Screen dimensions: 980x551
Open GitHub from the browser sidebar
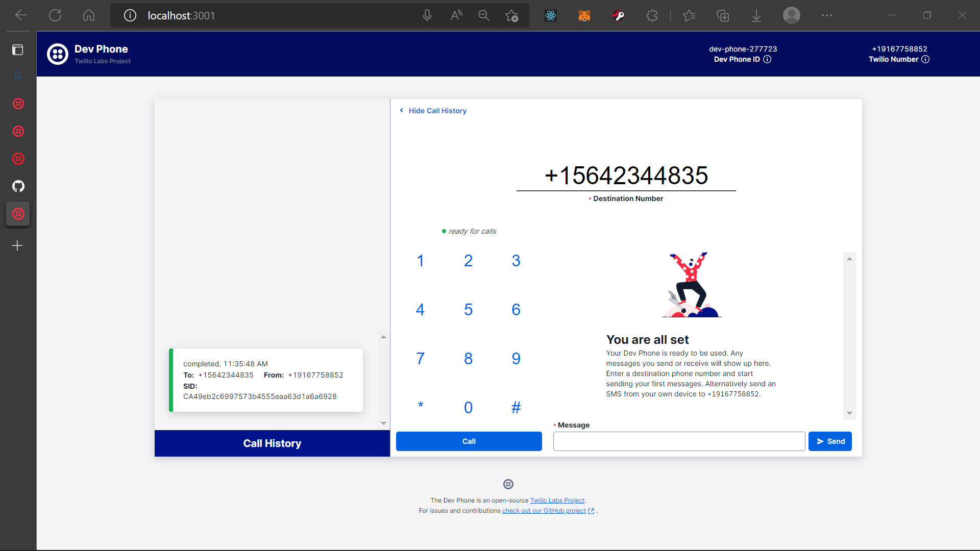click(x=18, y=186)
